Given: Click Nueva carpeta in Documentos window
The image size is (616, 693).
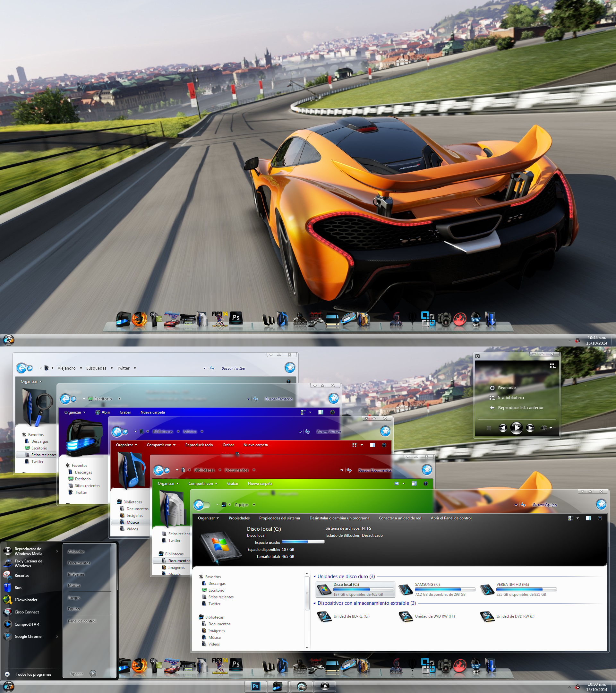Looking at the screenshot, I should [260, 483].
